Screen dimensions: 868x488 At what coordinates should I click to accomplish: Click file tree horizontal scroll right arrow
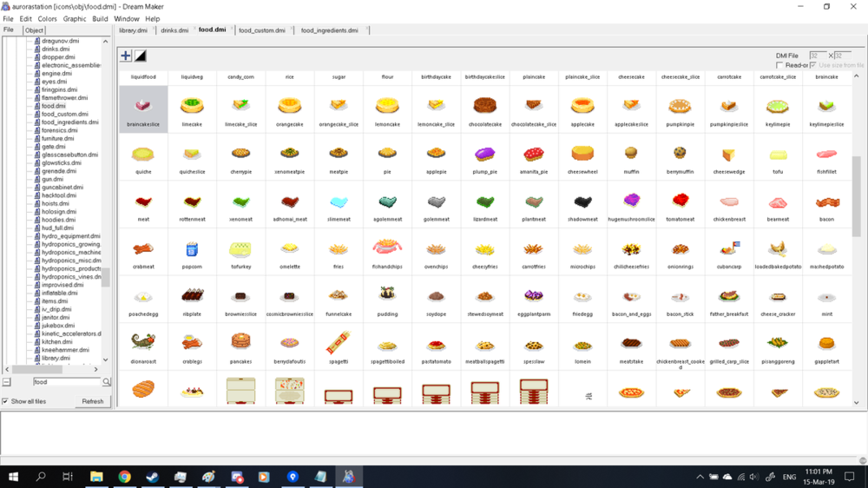coord(95,369)
